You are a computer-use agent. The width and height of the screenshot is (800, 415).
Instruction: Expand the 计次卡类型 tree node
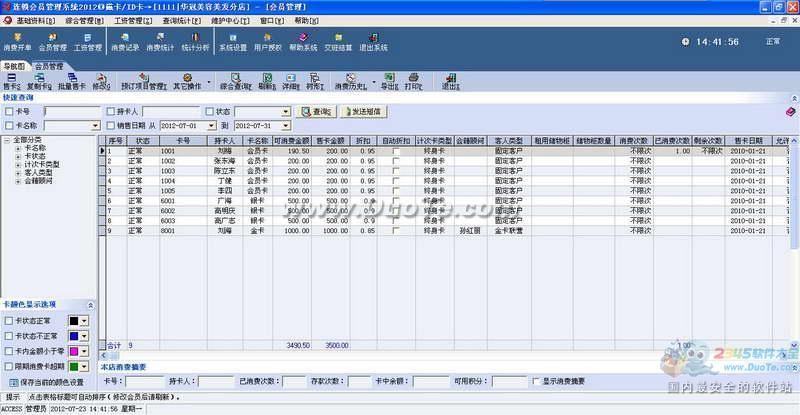click(x=18, y=165)
